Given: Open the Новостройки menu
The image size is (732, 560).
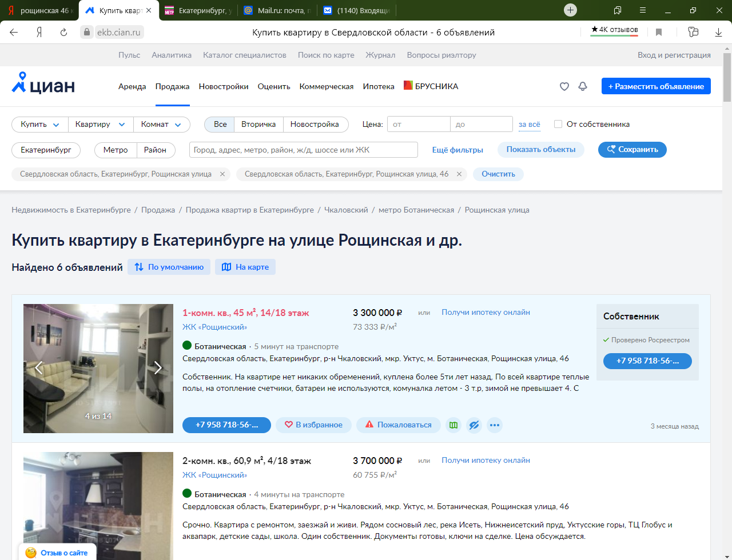Looking at the screenshot, I should click(224, 86).
